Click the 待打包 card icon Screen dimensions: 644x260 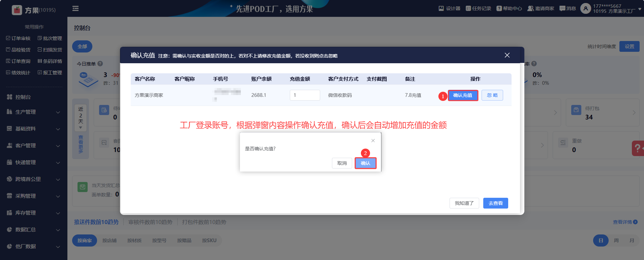tap(576, 110)
